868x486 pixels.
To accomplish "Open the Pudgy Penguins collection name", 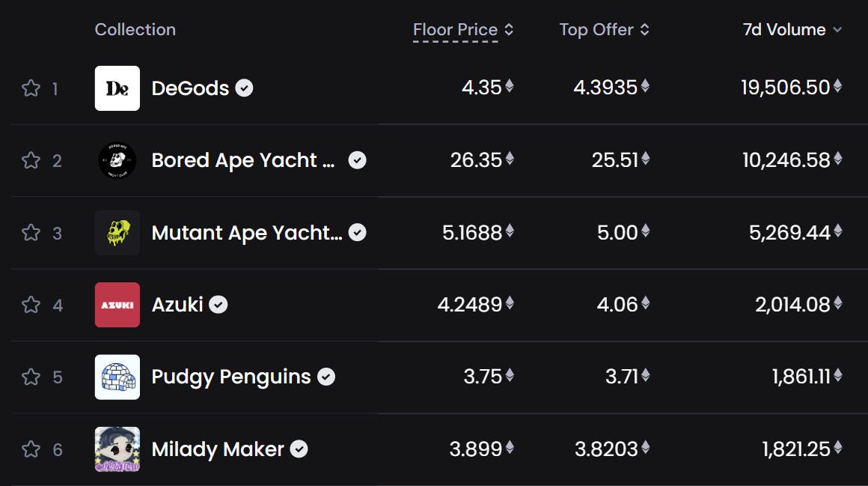I will (230, 377).
